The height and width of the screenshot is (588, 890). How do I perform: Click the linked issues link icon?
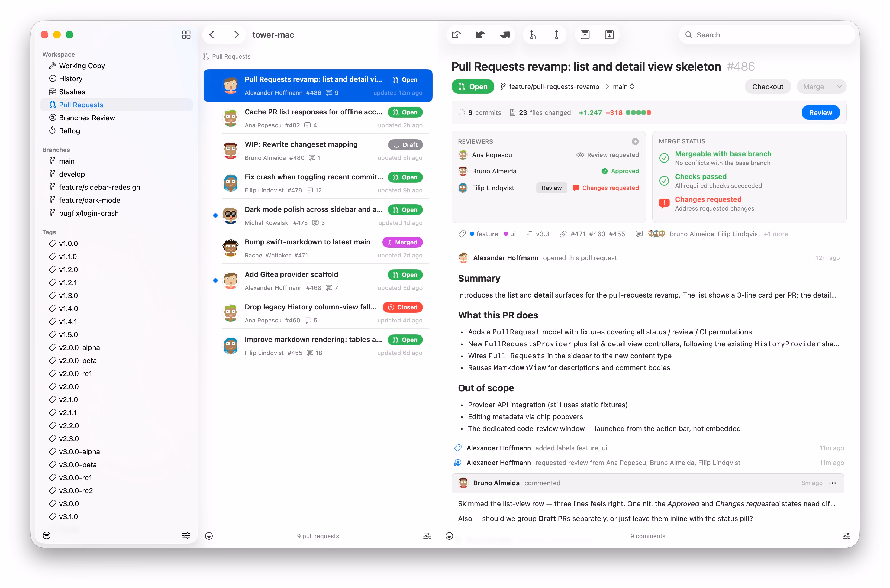(563, 234)
